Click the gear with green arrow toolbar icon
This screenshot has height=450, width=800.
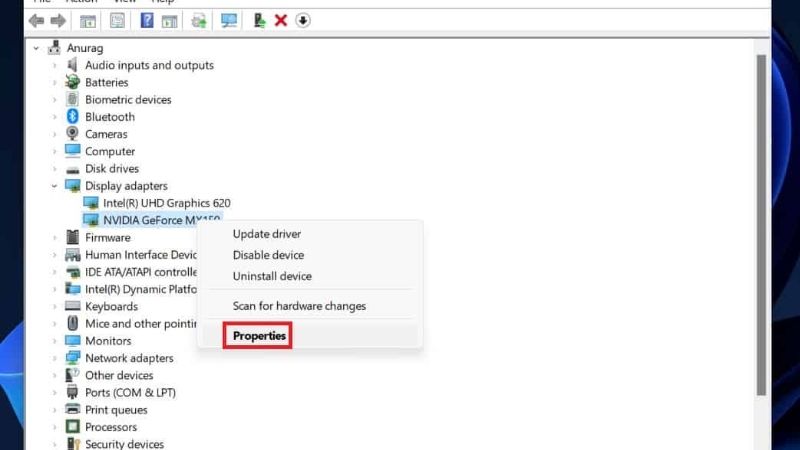pyautogui.click(x=199, y=21)
